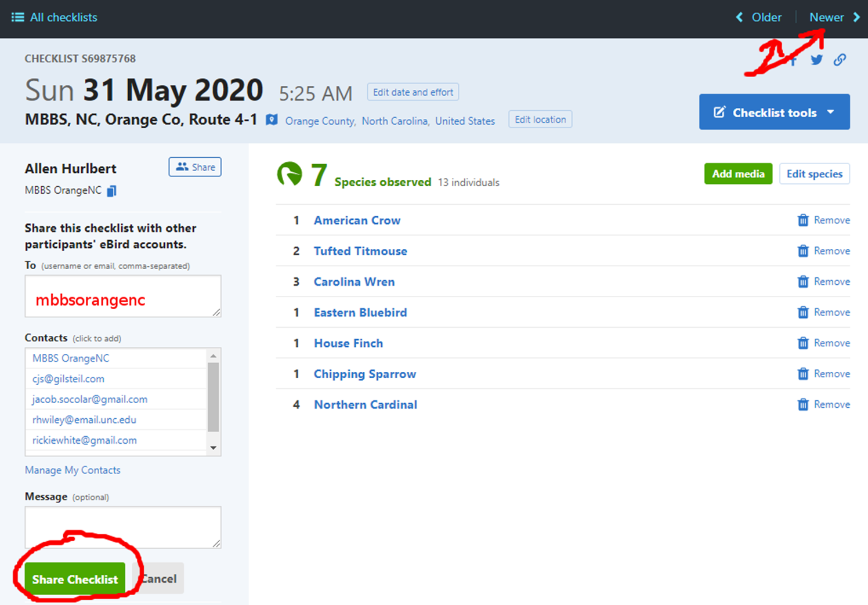Open Manage My Contacts link
This screenshot has height=605, width=868.
click(73, 470)
